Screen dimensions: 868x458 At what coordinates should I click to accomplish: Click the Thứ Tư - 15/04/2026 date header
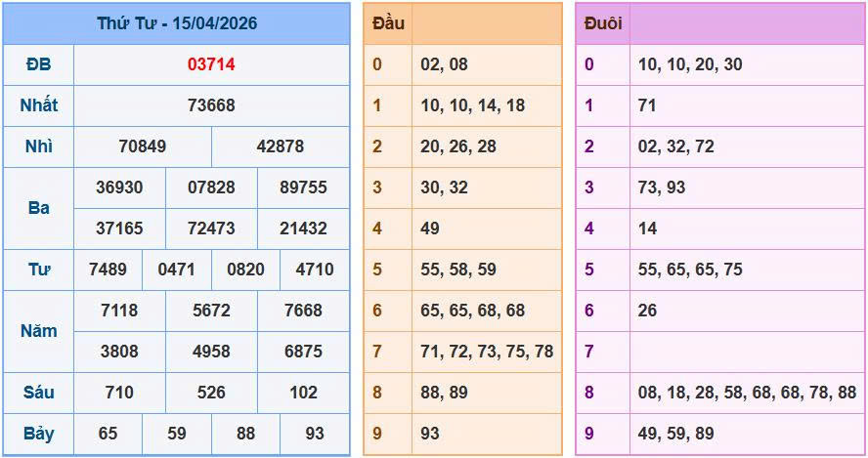(177, 23)
